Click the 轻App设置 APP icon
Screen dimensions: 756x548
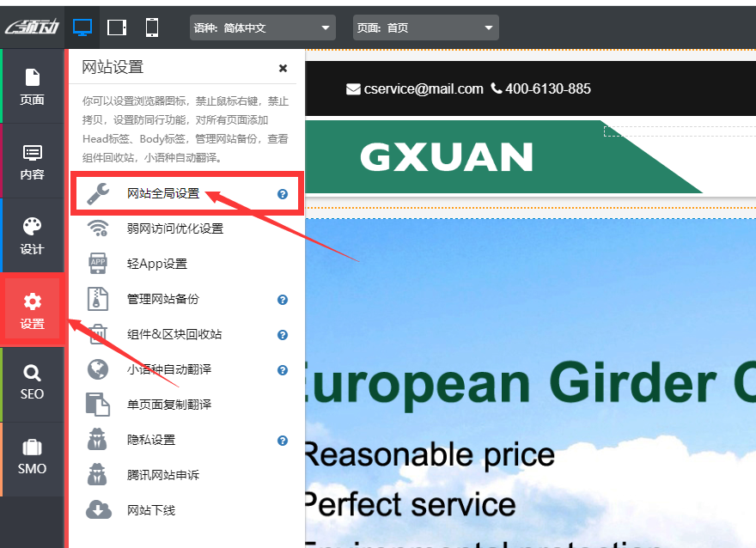[99, 264]
